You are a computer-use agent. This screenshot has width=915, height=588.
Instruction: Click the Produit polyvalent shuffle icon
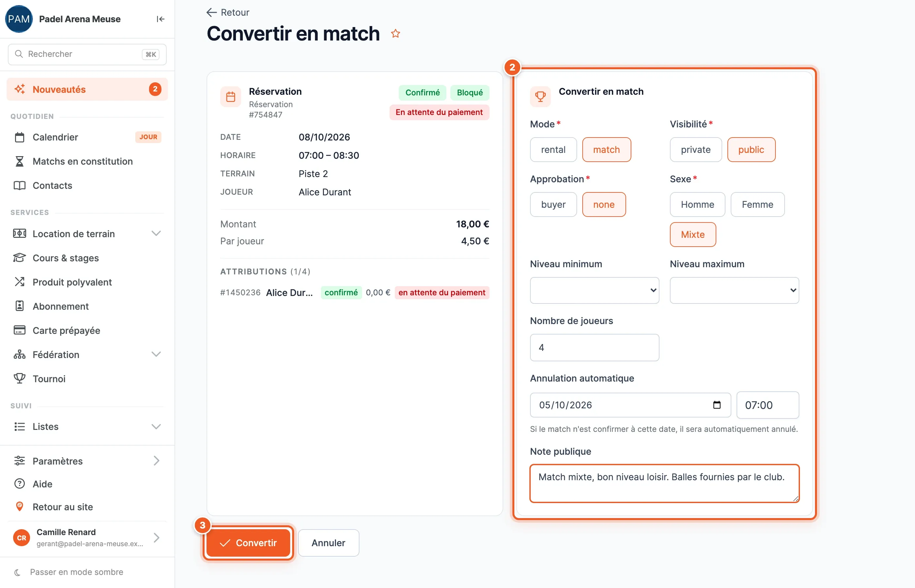(20, 282)
